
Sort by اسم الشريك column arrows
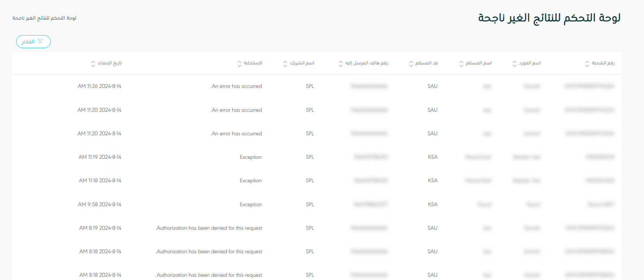285,64
